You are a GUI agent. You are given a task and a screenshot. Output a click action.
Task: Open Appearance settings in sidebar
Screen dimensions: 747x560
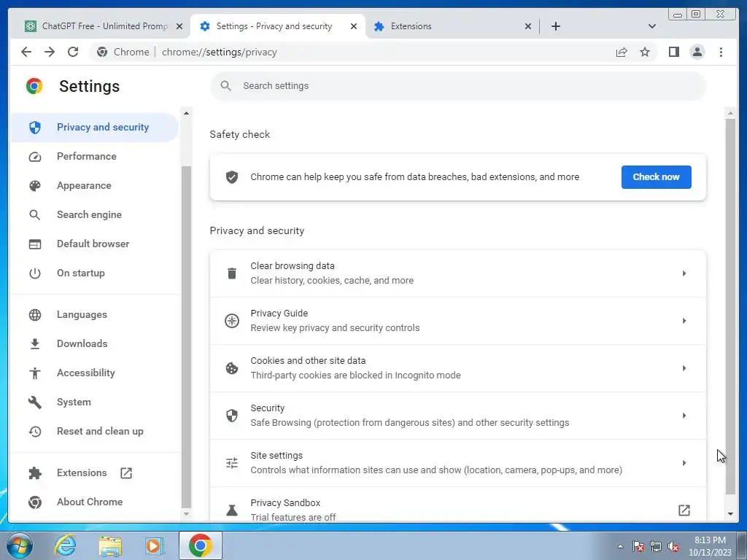click(94, 185)
